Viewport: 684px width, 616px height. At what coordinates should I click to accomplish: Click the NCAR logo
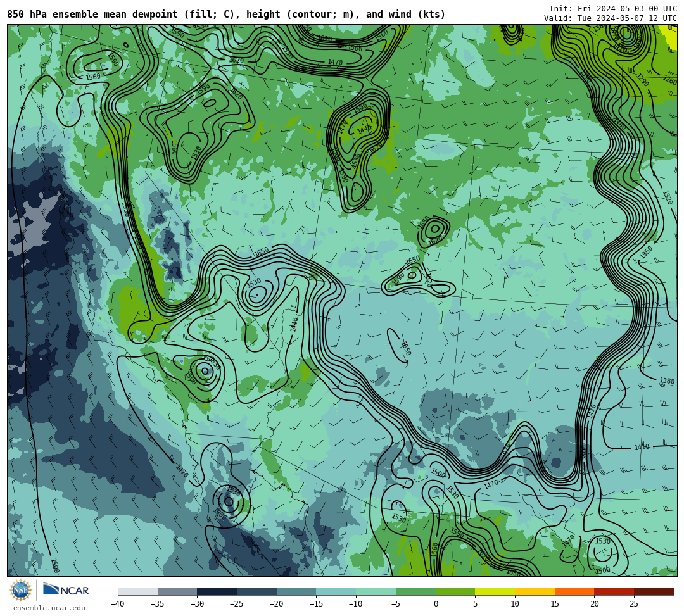(66, 590)
